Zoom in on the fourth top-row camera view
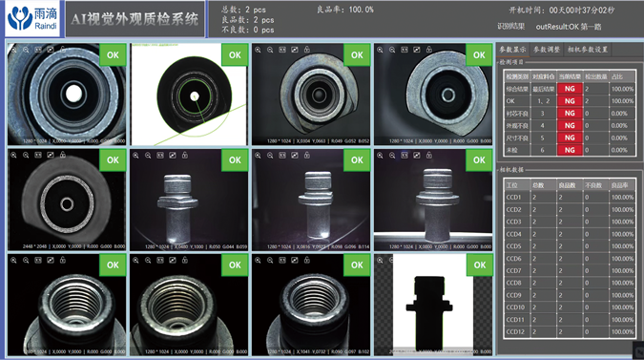The image size is (644, 360). (x=380, y=50)
